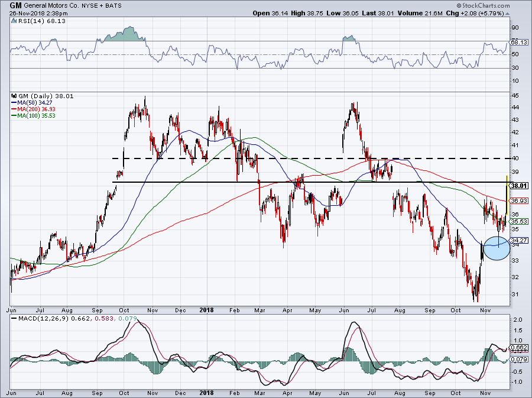Click the May label below the MACD panel
The image size is (532, 398).
[x=315, y=393]
